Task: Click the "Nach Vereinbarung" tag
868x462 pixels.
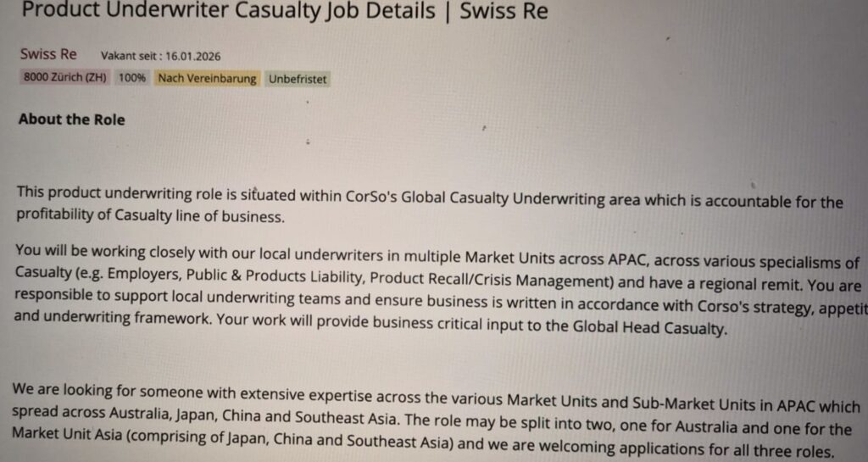Action: (x=207, y=78)
